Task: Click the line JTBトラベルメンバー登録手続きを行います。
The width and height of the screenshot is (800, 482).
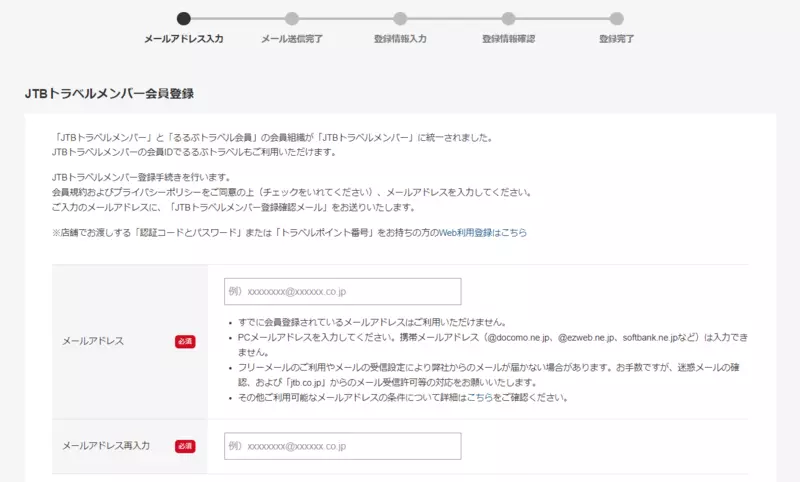Action: (x=141, y=177)
